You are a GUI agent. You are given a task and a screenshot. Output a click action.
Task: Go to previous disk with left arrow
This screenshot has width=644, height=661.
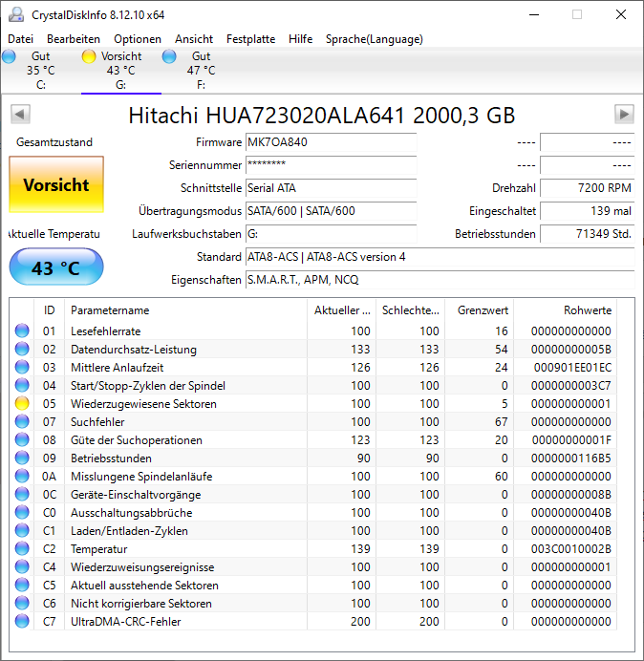(20, 115)
